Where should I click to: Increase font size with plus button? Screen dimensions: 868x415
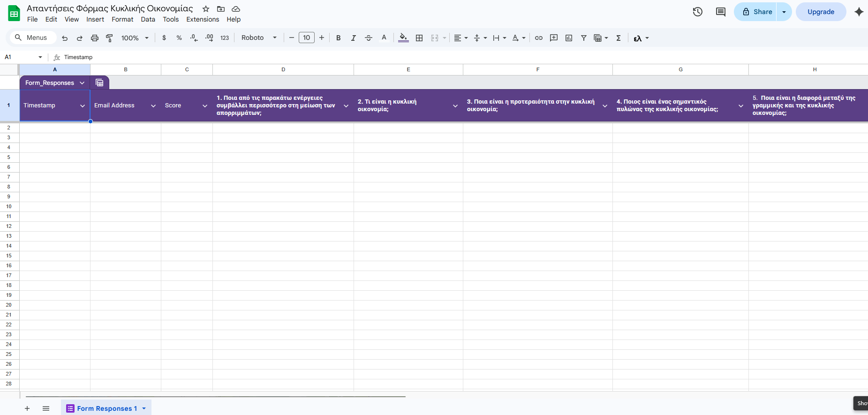click(322, 38)
